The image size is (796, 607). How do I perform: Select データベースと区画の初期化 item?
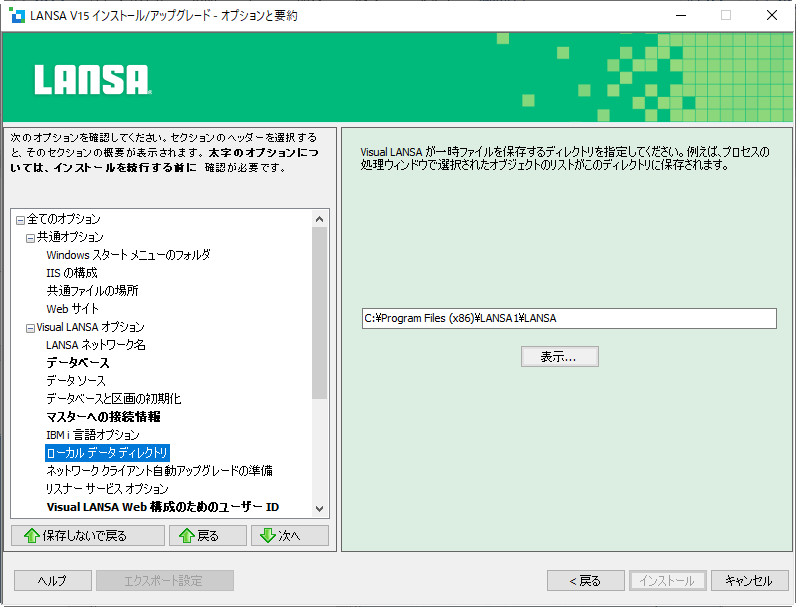[113, 399]
